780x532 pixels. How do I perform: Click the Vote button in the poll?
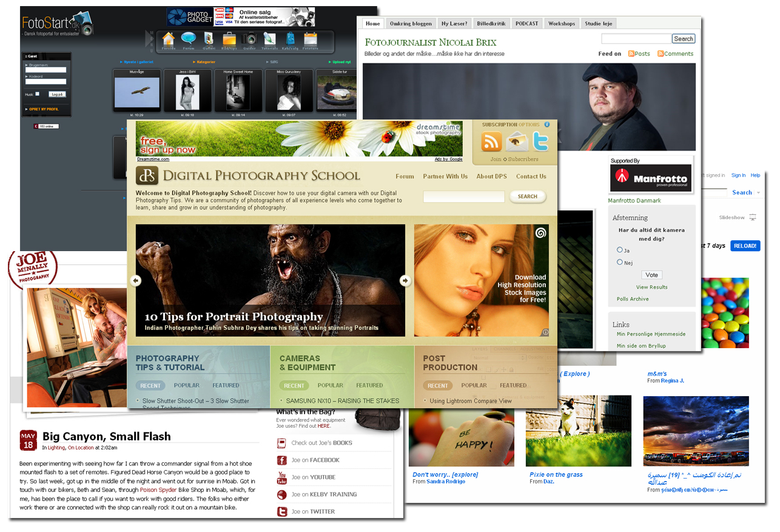pos(651,275)
